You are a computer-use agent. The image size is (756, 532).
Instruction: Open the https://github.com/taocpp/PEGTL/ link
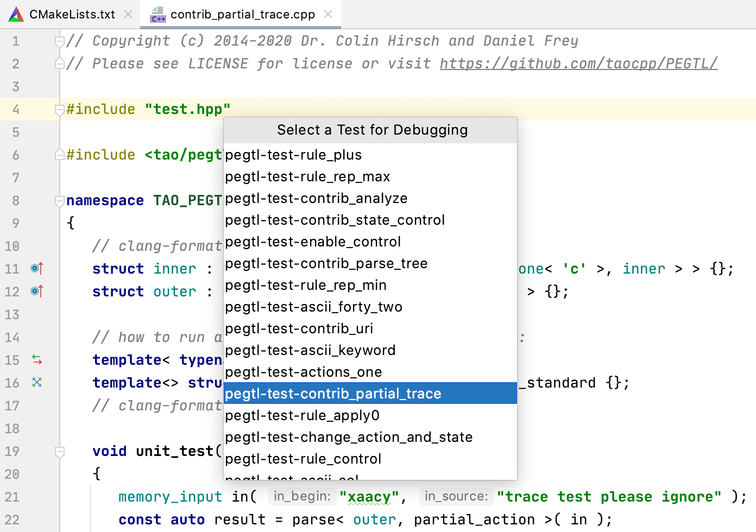pos(578,63)
